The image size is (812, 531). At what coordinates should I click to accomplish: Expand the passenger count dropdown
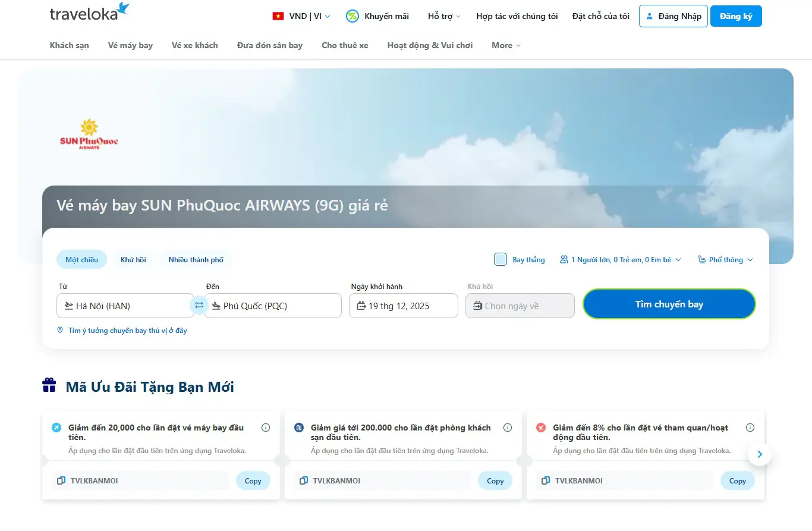(x=621, y=260)
